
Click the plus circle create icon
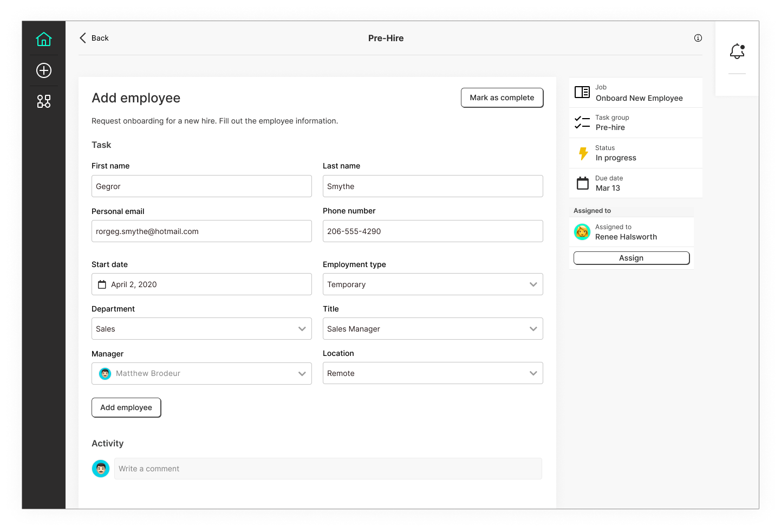point(44,70)
